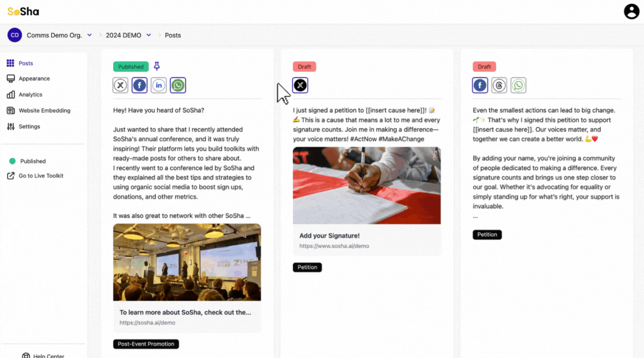Open Website Embedding in the sidebar
The width and height of the screenshot is (644, 358).
click(x=44, y=110)
